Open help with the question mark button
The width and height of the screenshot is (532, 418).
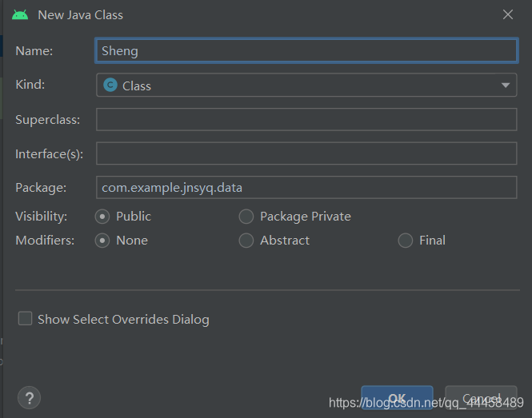coord(29,398)
